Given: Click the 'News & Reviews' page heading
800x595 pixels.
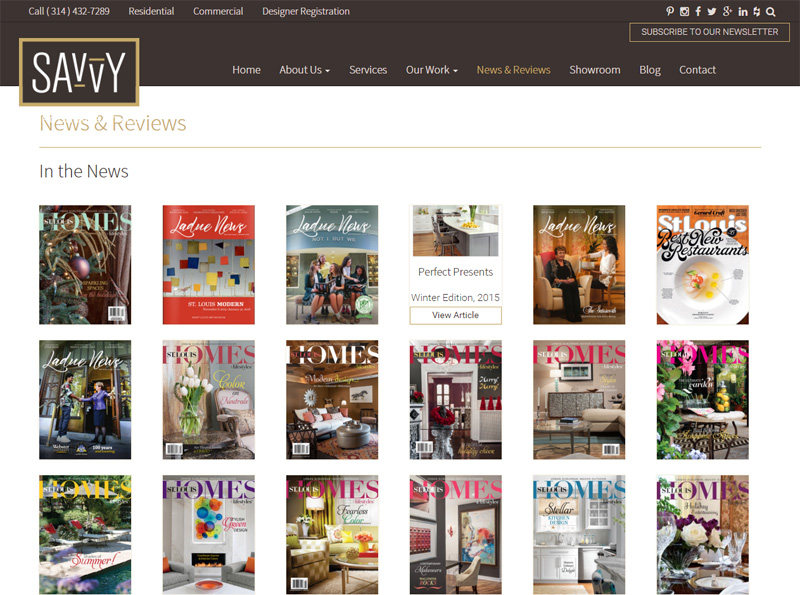Looking at the screenshot, I should pos(113,123).
